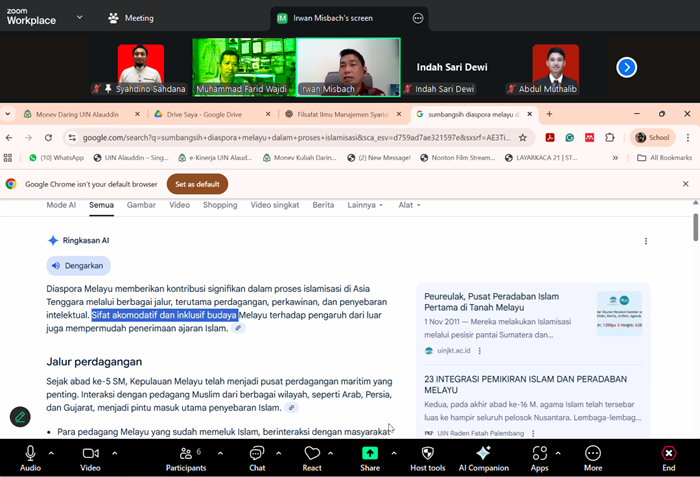The image size is (700, 477).
Task: Open Chrome apps grid in bookmarks bar
Action: [x=8, y=158]
